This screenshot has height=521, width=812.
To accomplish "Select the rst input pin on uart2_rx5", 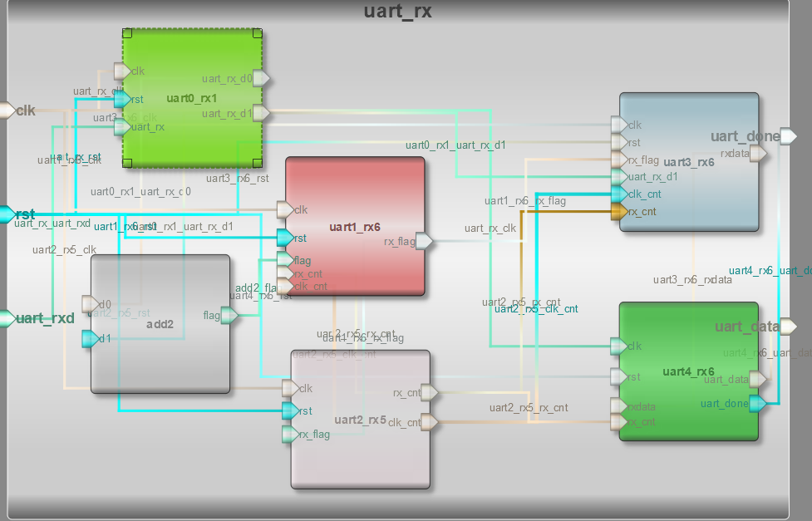I will click(x=289, y=410).
